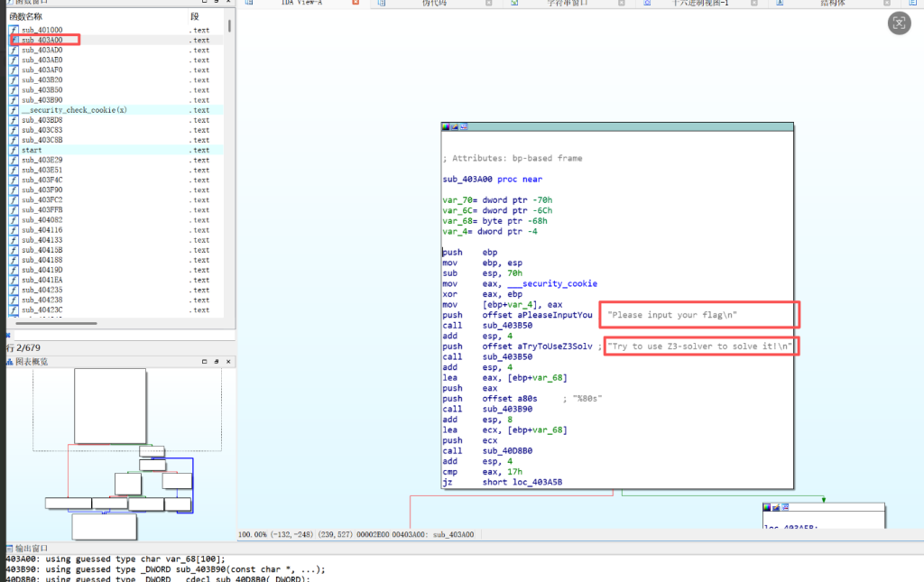The width and height of the screenshot is (924, 582).
Task: Click the functions list vertical scrollbar
Action: point(229,27)
